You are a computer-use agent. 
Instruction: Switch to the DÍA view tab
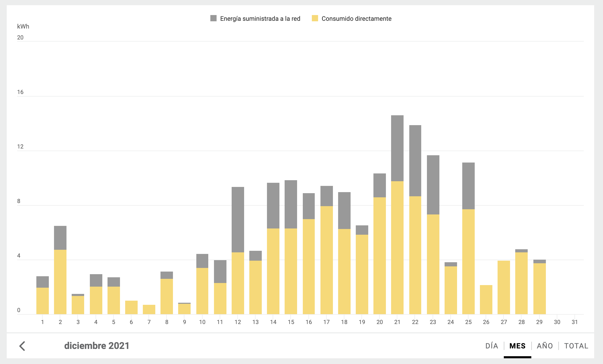pyautogui.click(x=492, y=346)
